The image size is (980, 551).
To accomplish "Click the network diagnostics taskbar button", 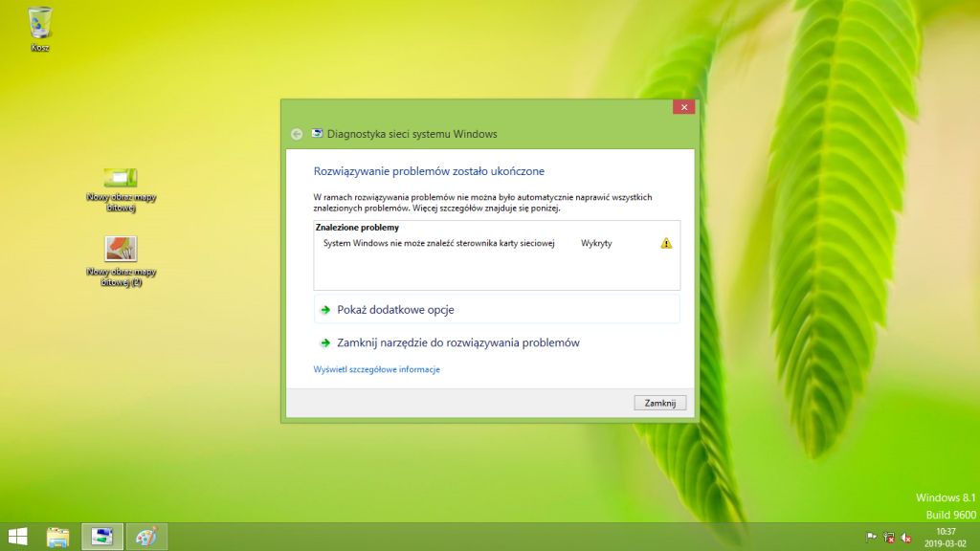I will (x=101, y=537).
